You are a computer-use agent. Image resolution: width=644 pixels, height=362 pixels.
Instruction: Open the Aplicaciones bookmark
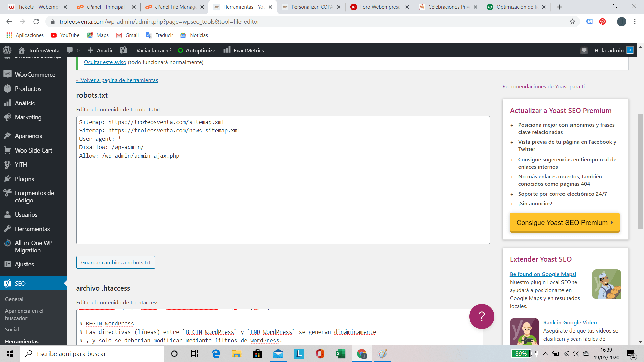tap(25, 35)
